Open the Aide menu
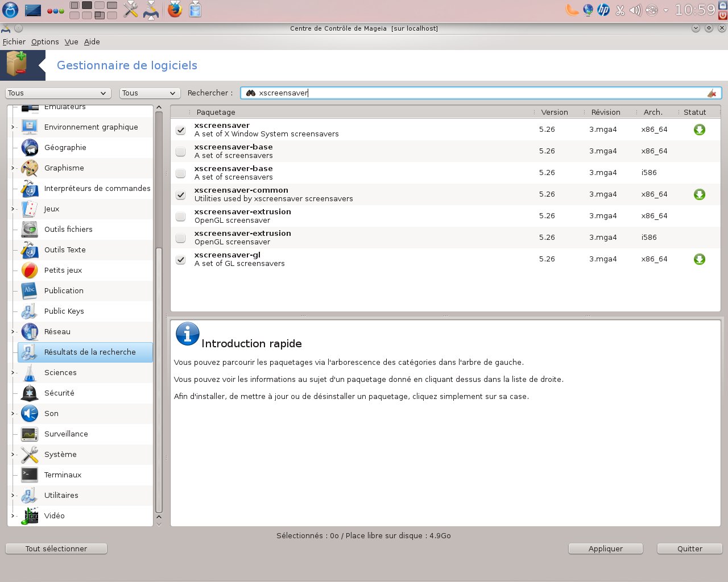The height and width of the screenshot is (582, 728). click(92, 42)
